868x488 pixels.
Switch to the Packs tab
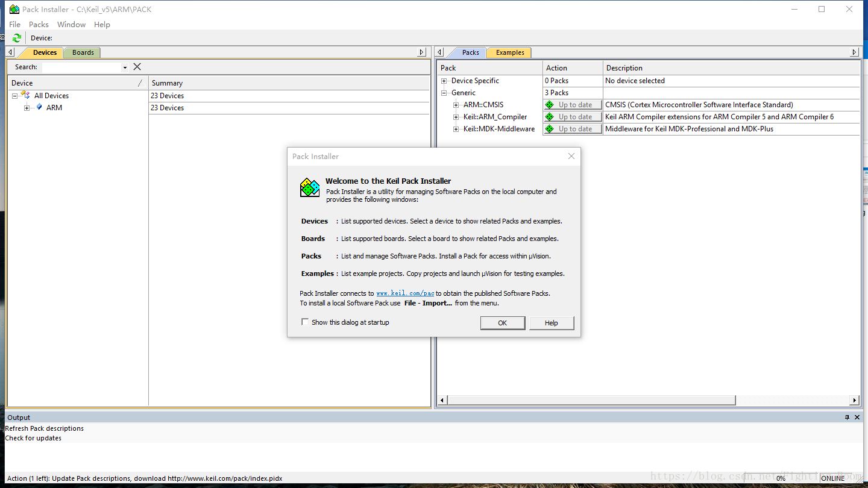pyautogui.click(x=471, y=52)
